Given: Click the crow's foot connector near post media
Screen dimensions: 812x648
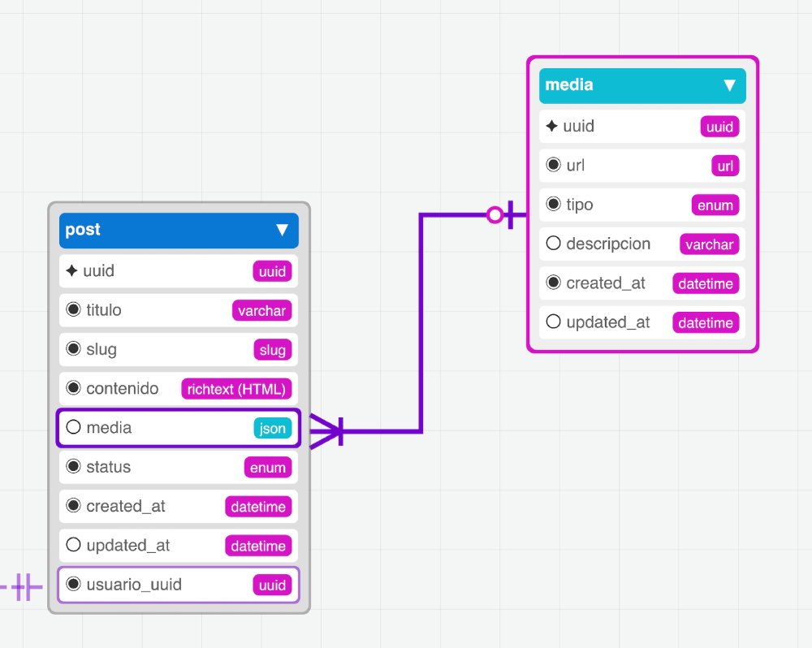Looking at the screenshot, I should [x=326, y=430].
